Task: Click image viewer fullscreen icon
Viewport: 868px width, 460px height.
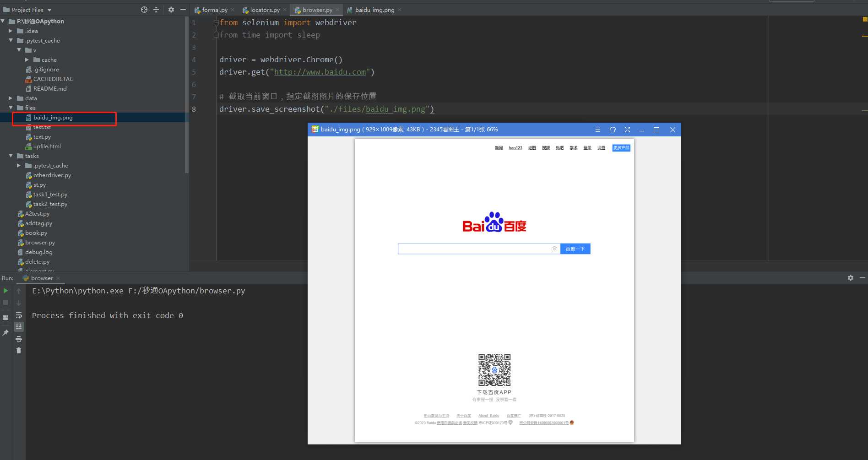Action: pyautogui.click(x=627, y=130)
